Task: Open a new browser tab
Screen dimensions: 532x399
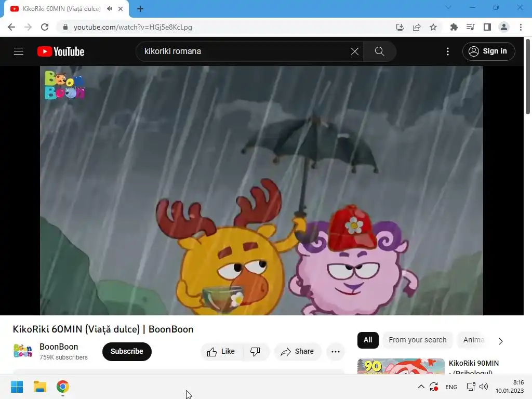Action: click(x=140, y=9)
